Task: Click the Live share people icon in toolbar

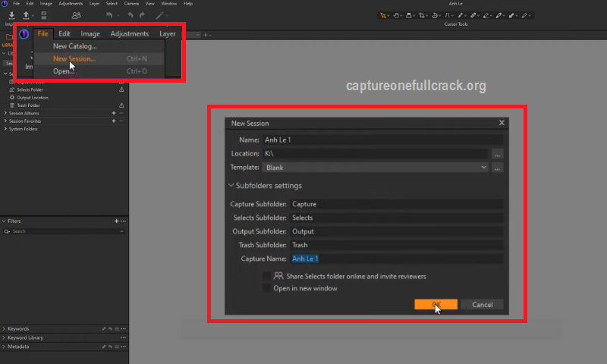Action: 77,15
